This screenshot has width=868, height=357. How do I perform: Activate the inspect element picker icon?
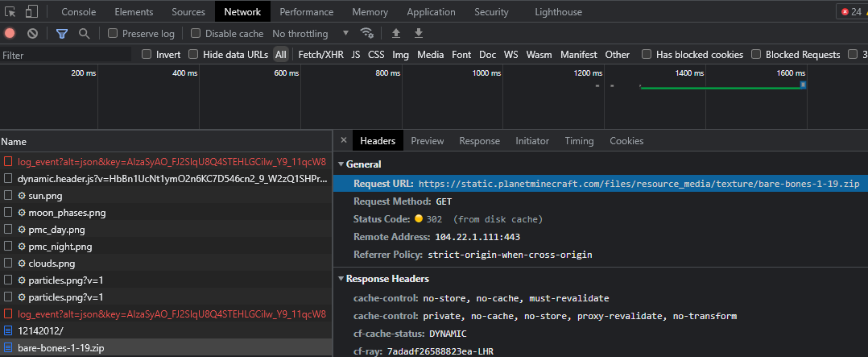pyautogui.click(x=10, y=11)
